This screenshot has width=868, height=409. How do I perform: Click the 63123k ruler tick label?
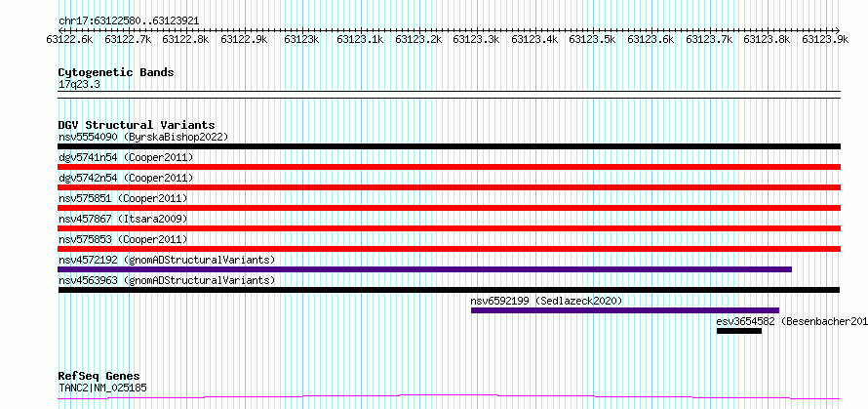pos(301,39)
